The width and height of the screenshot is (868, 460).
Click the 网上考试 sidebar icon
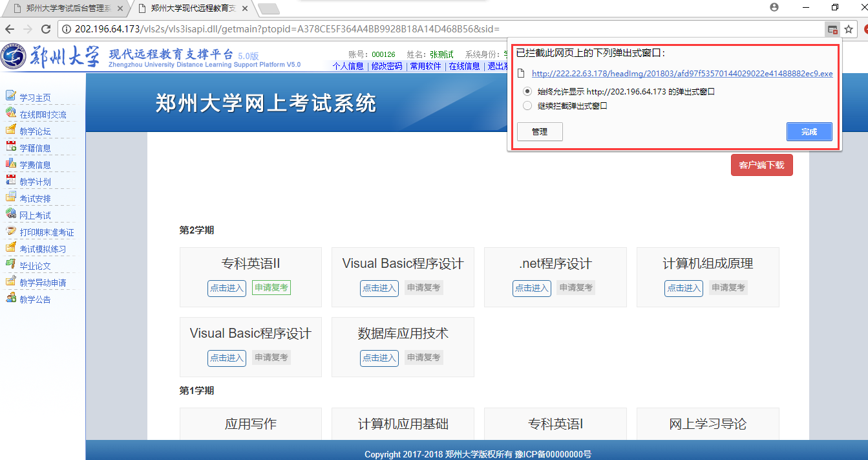[x=10, y=214]
